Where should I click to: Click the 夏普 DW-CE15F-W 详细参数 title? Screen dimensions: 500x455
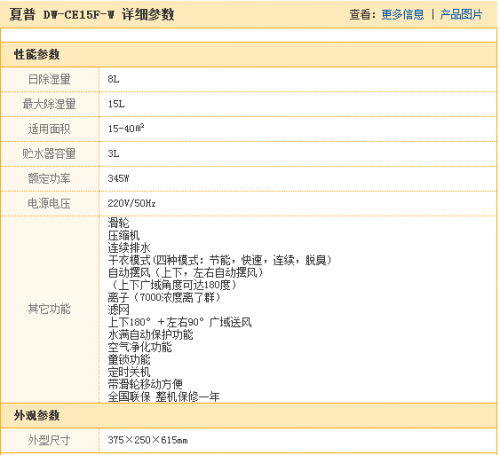(92, 15)
